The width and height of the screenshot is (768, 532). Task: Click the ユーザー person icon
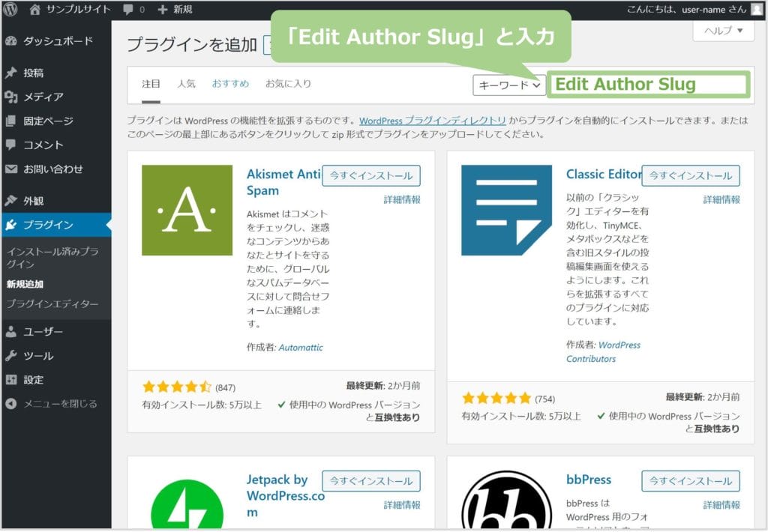coord(11,332)
